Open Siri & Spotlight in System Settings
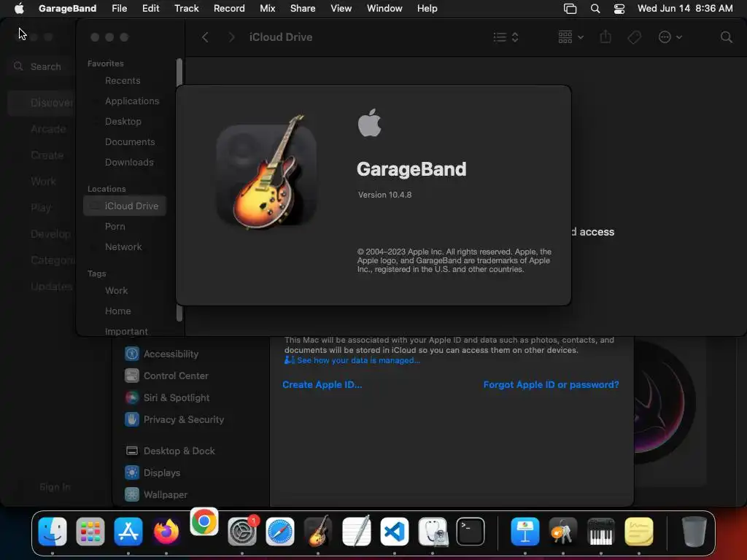The image size is (747, 560). point(167,397)
